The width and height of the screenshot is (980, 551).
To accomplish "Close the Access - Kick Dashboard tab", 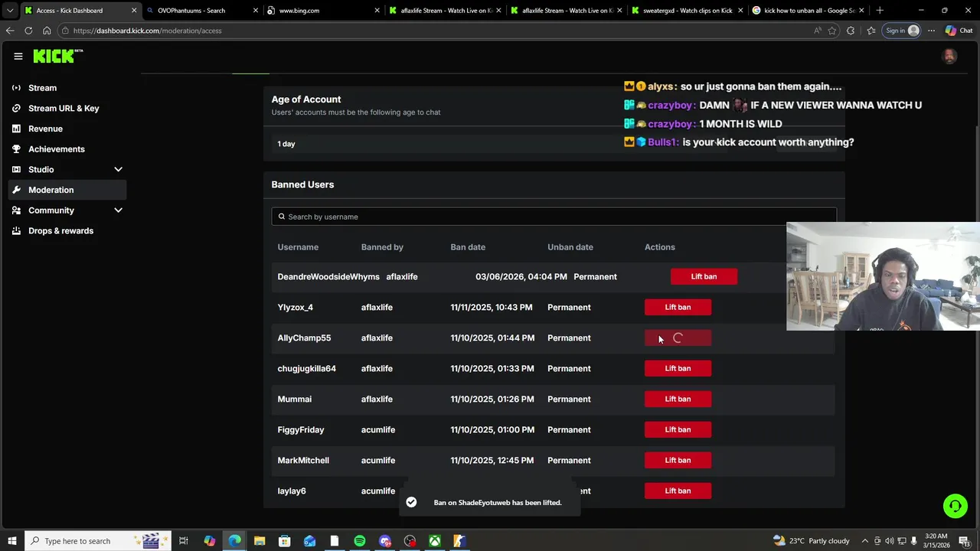I will [x=134, y=11].
